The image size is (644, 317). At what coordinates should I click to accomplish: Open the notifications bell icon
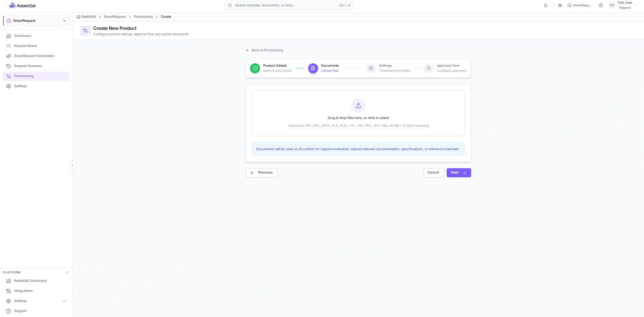(x=546, y=5)
